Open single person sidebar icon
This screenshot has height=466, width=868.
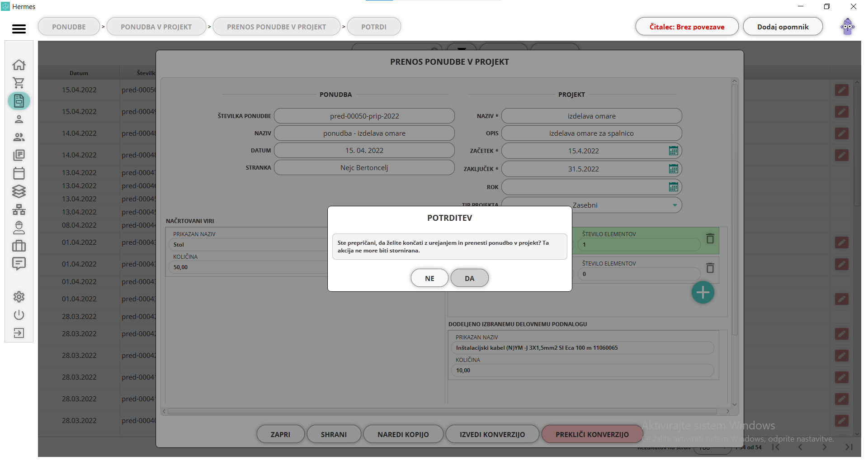tap(19, 119)
